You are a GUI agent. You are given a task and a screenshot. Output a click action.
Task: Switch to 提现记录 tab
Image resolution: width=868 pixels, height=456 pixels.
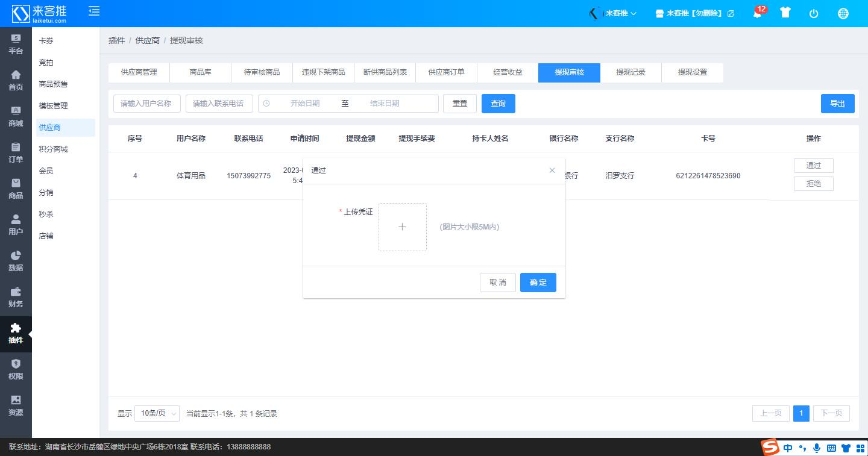click(631, 72)
